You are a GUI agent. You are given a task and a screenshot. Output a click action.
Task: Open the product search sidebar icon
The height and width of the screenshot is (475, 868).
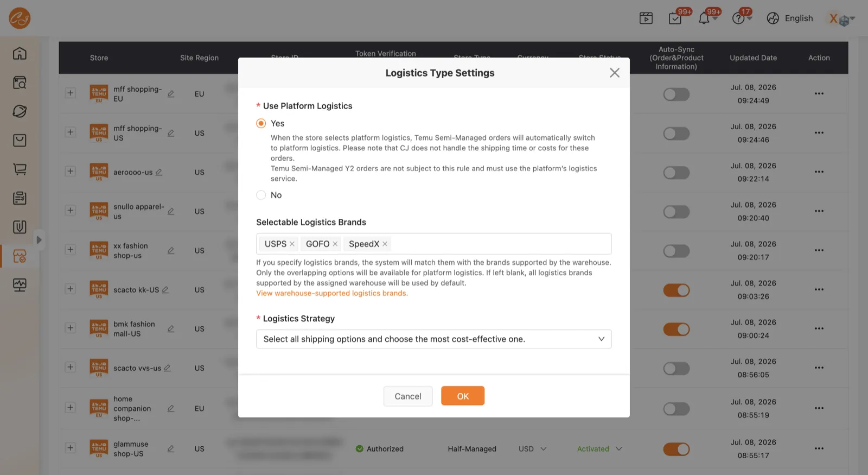[20, 83]
